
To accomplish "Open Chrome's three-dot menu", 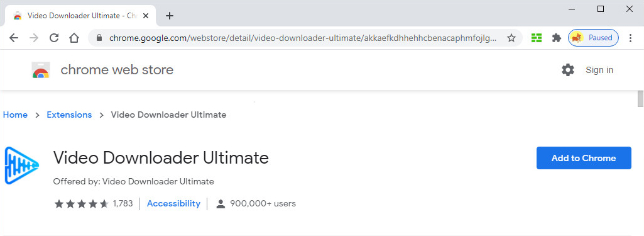I will tap(631, 38).
